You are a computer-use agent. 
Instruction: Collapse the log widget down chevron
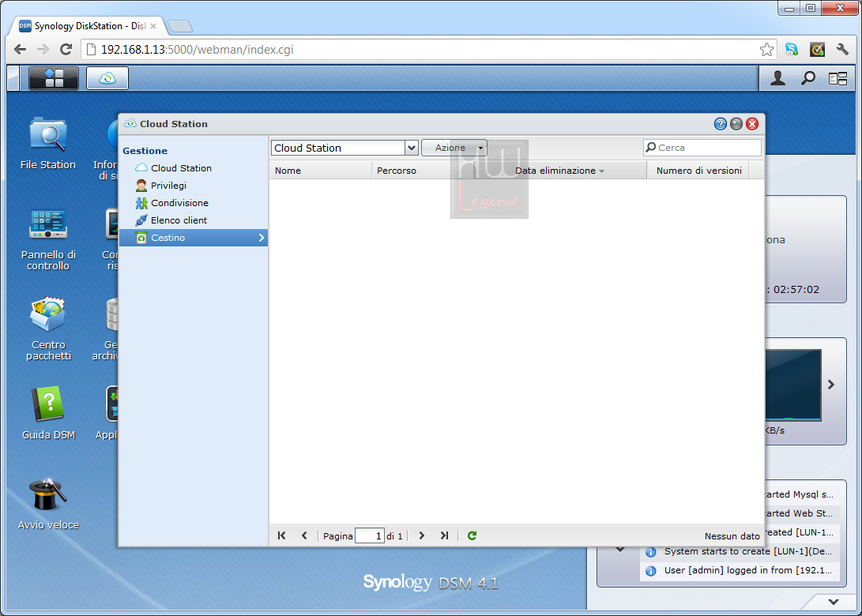tap(620, 548)
